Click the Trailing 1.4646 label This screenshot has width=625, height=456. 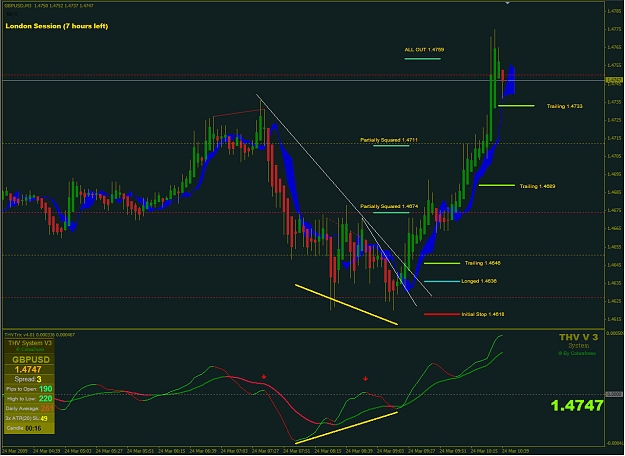[x=483, y=263]
